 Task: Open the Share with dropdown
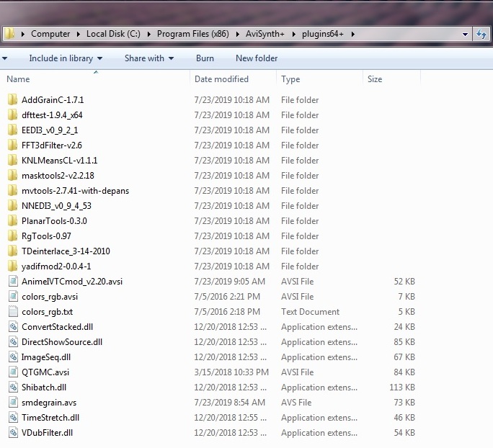149,58
